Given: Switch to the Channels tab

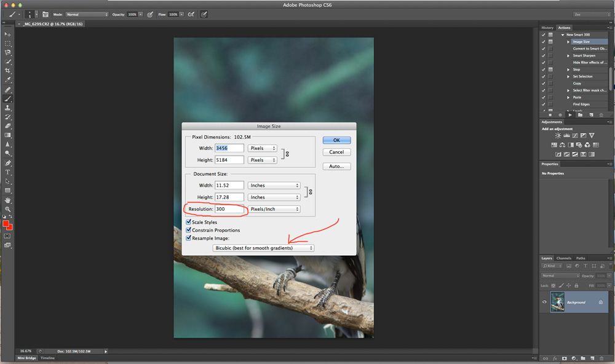Looking at the screenshot, I should [x=564, y=258].
